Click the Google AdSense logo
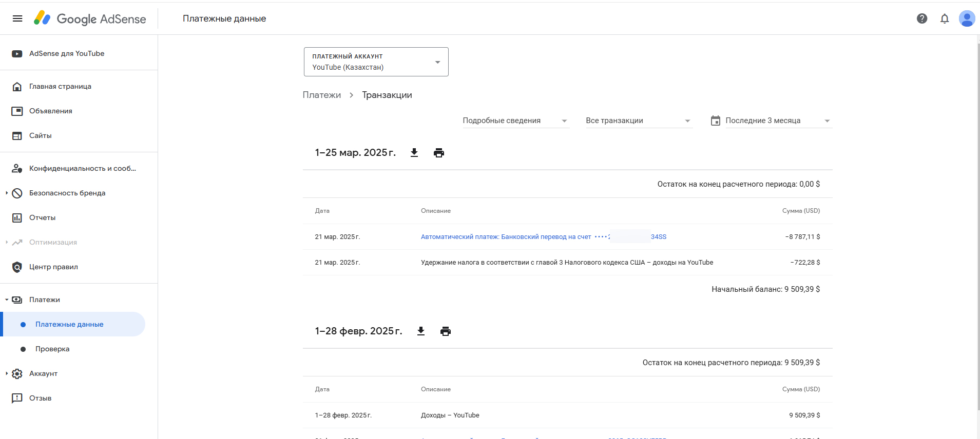The height and width of the screenshot is (439, 980). click(x=90, y=18)
